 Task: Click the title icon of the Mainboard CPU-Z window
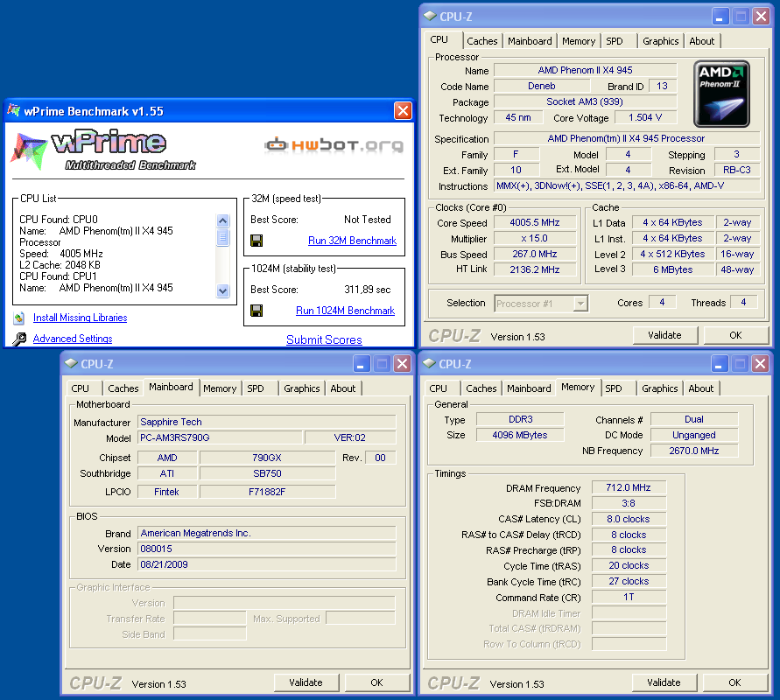tap(71, 363)
